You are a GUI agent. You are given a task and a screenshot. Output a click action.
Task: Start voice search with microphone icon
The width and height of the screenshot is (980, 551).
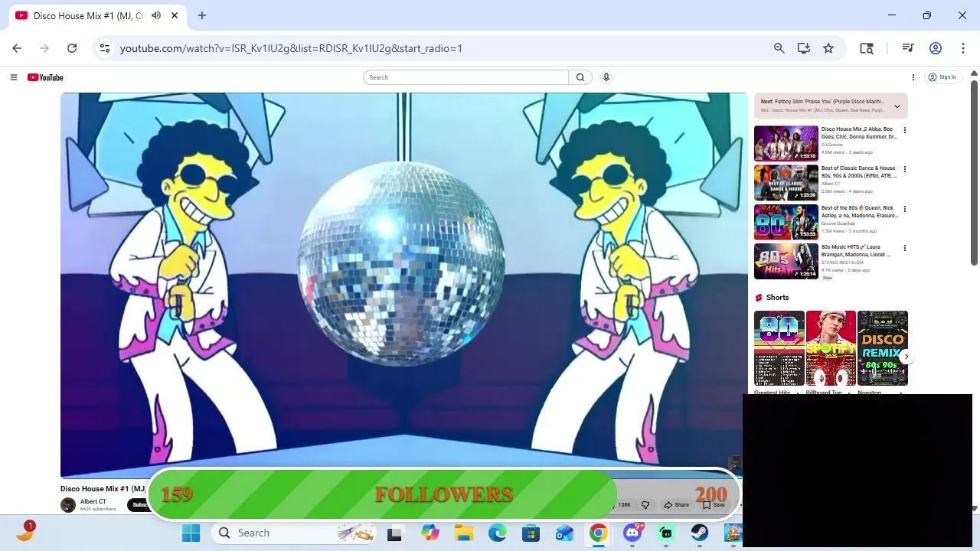(606, 77)
